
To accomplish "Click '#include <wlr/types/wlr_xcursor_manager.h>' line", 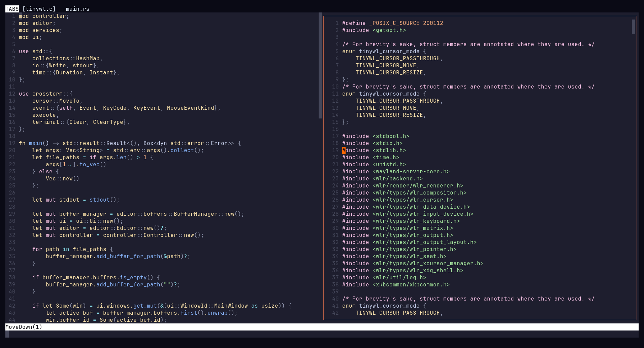I will pos(413,263).
